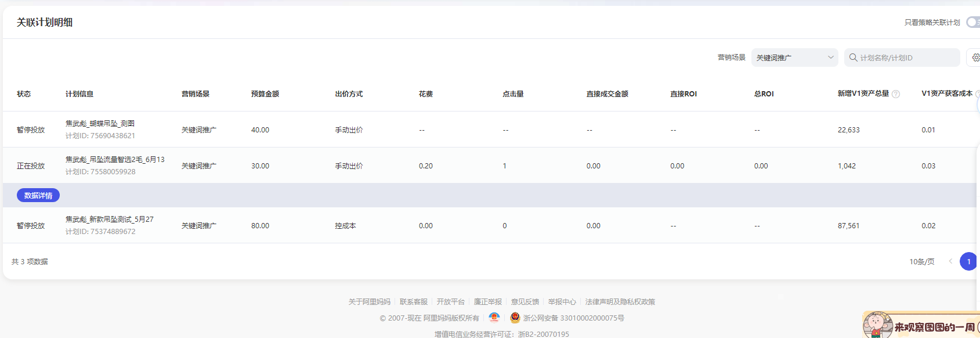Viewport: 980px width, 338px height.
Task: Click the 数据详情 button
Action: coord(38,196)
